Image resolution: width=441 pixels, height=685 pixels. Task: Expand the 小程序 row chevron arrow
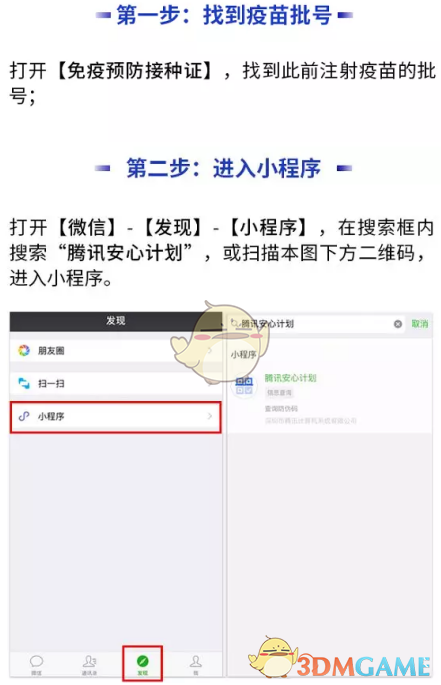(210, 416)
